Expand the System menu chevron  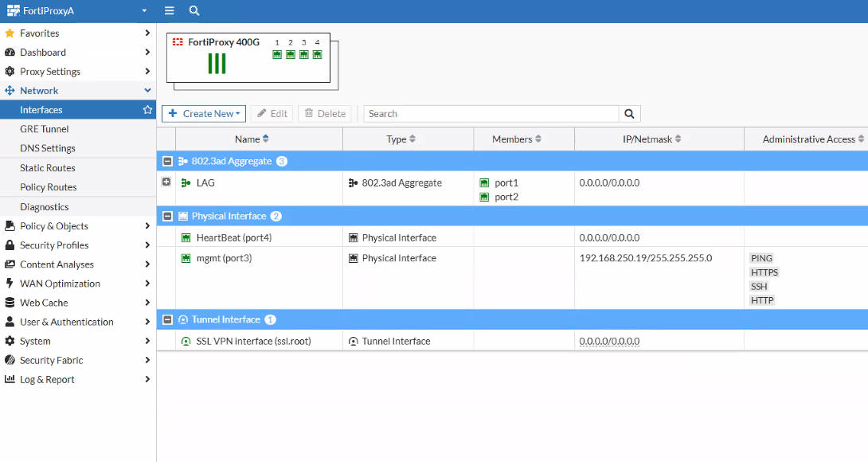point(147,341)
